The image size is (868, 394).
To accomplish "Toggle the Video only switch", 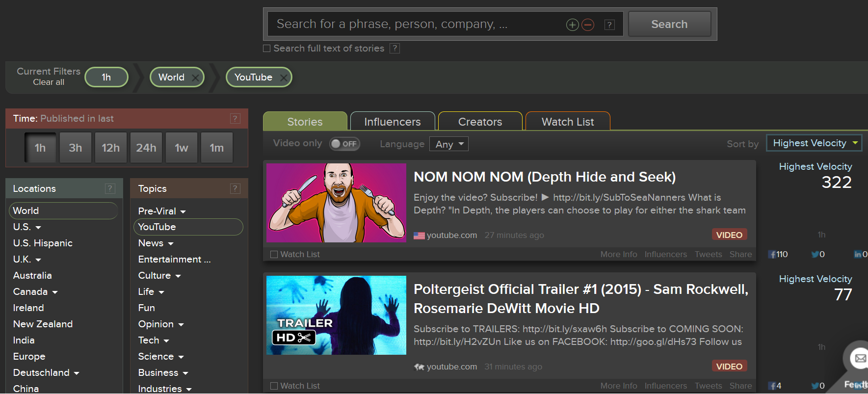I will click(344, 144).
